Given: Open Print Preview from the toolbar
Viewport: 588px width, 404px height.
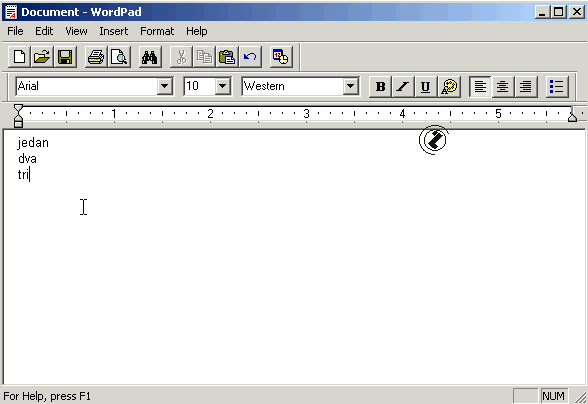Looking at the screenshot, I should pyautogui.click(x=119, y=57).
